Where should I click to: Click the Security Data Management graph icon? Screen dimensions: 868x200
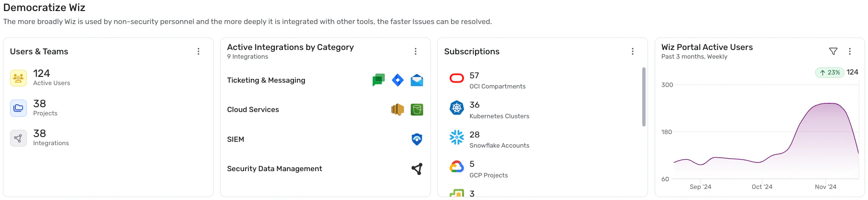point(417,169)
